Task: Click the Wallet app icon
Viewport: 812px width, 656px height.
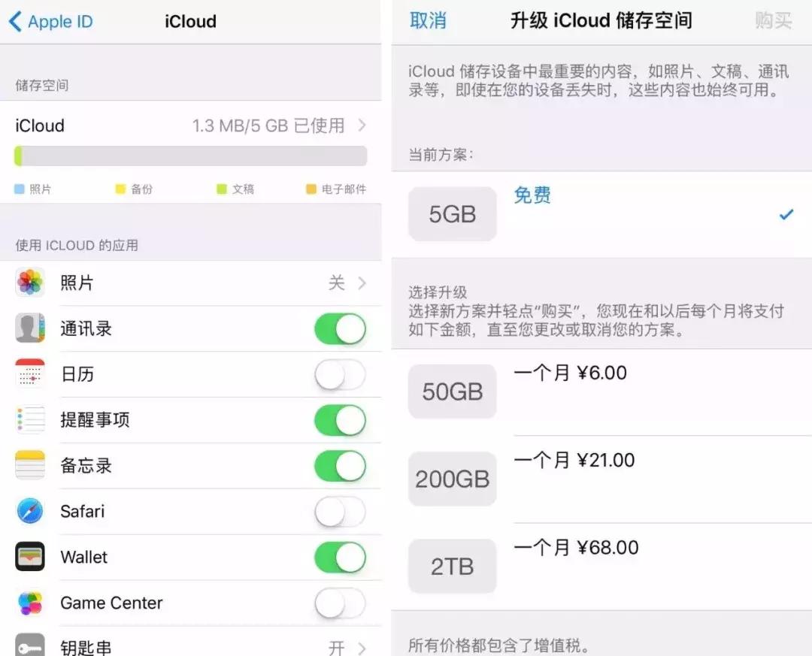Action: coord(29,558)
